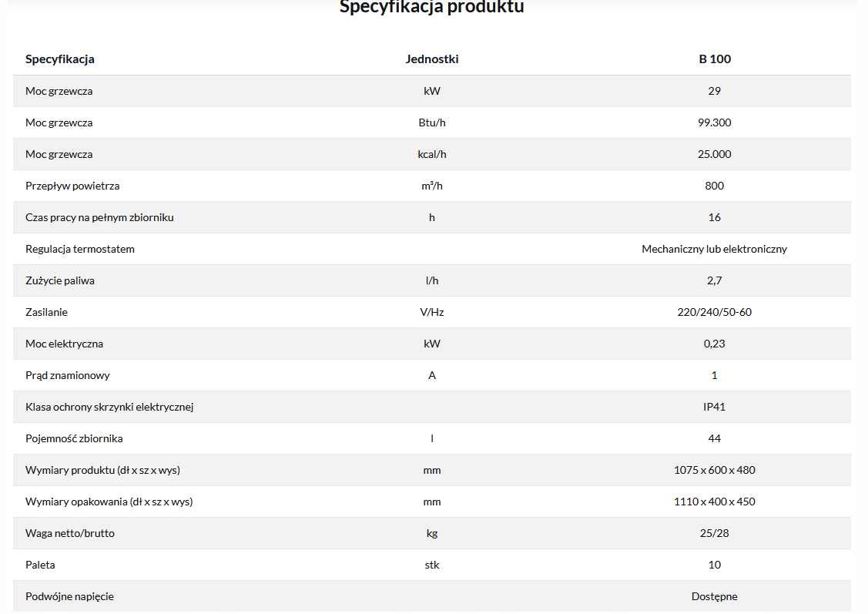Image resolution: width=868 pixels, height=614 pixels.
Task: Click the B 100 column header
Action: (x=714, y=59)
